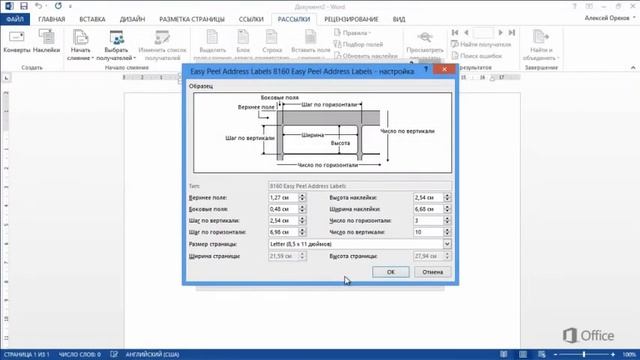Click АНГЛИЙСКИЙ (США) language indicator
The width and height of the screenshot is (640, 360).
click(x=152, y=354)
